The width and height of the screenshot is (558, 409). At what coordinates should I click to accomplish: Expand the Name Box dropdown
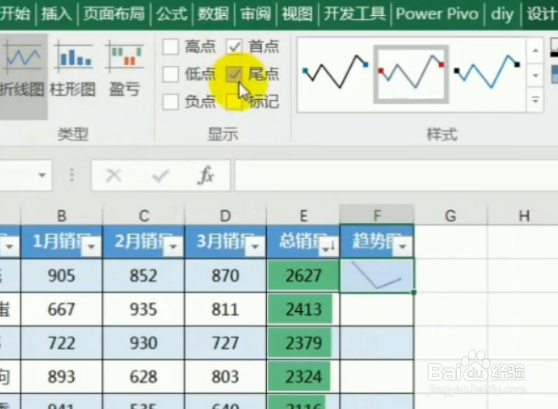coord(42,175)
